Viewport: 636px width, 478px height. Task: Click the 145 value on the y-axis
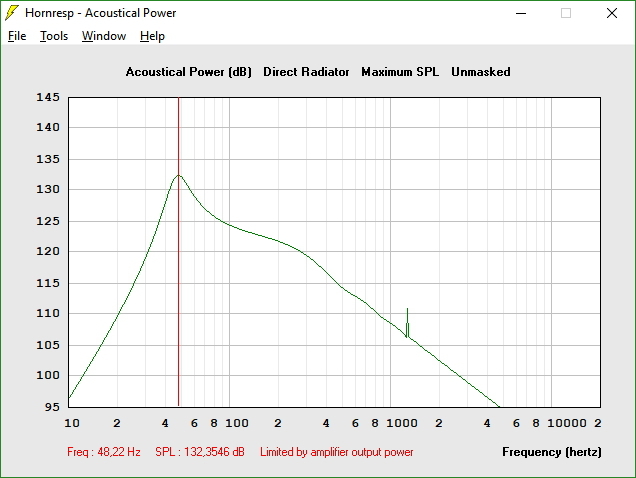pos(48,97)
